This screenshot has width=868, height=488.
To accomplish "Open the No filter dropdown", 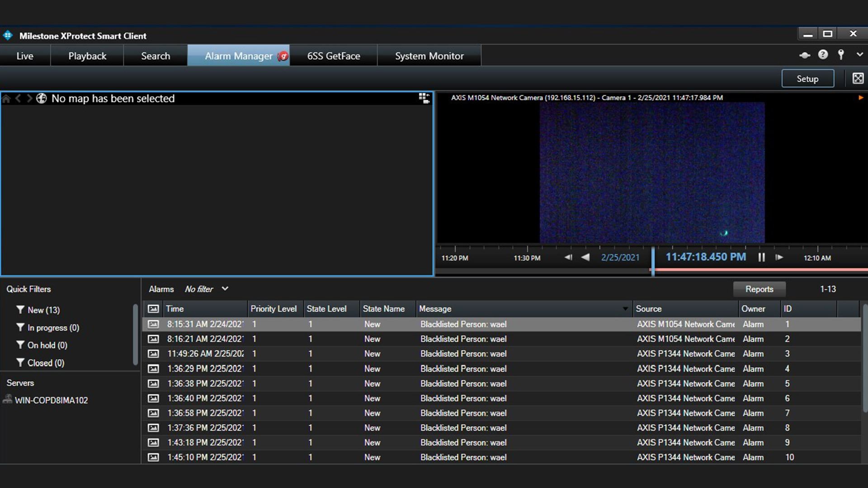I will tap(207, 289).
